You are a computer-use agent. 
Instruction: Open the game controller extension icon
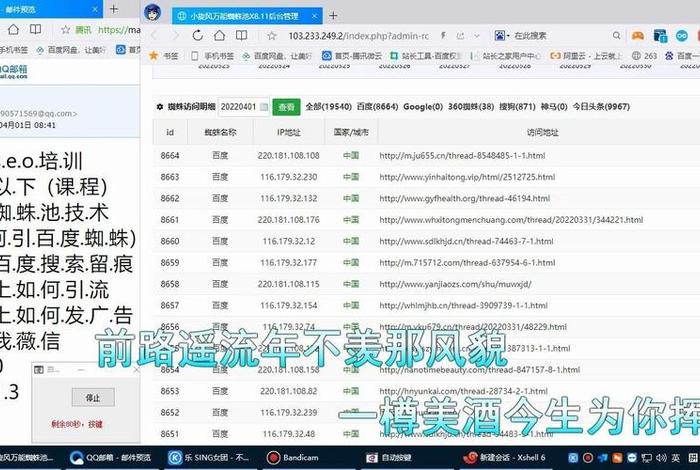[x=638, y=35]
